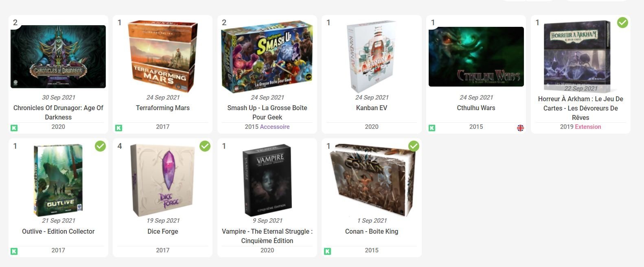Image resolution: width=644 pixels, height=267 pixels.
Task: Click the Kickstarter badge on Cthulhu Wars card
Action: (x=432, y=128)
